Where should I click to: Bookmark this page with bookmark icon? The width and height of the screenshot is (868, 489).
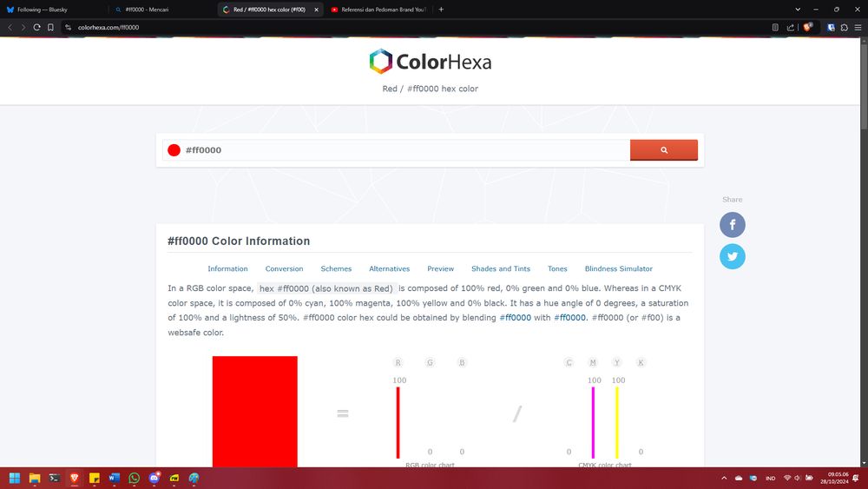(50, 27)
